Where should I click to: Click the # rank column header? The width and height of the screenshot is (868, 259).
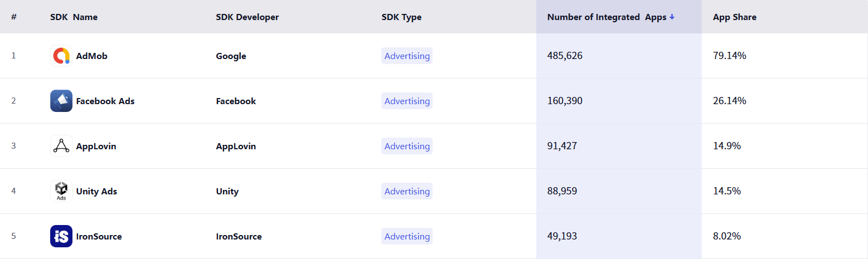coord(13,17)
